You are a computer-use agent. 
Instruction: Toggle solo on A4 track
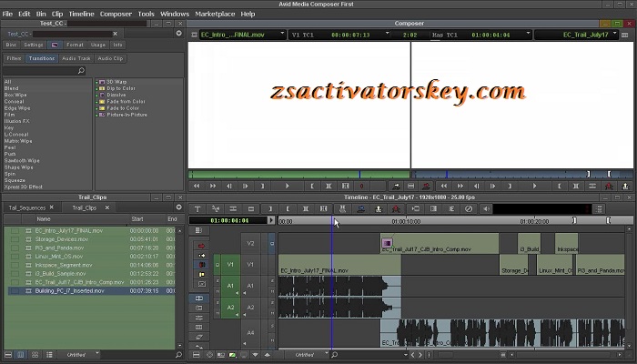(x=272, y=326)
